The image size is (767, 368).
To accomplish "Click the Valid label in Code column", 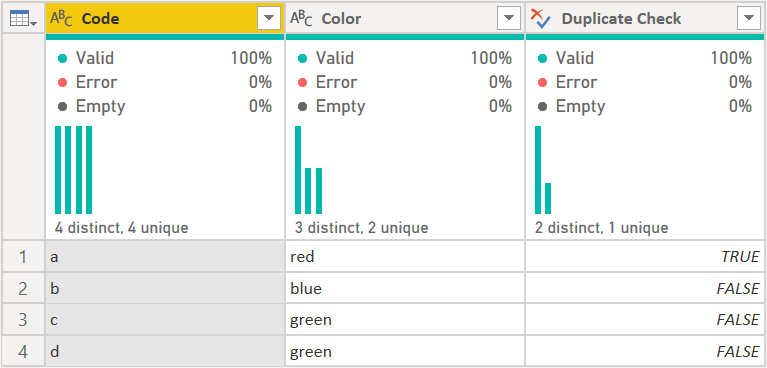I will (94, 58).
